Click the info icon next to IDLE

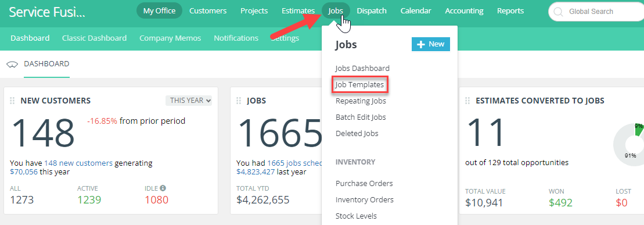(x=163, y=188)
